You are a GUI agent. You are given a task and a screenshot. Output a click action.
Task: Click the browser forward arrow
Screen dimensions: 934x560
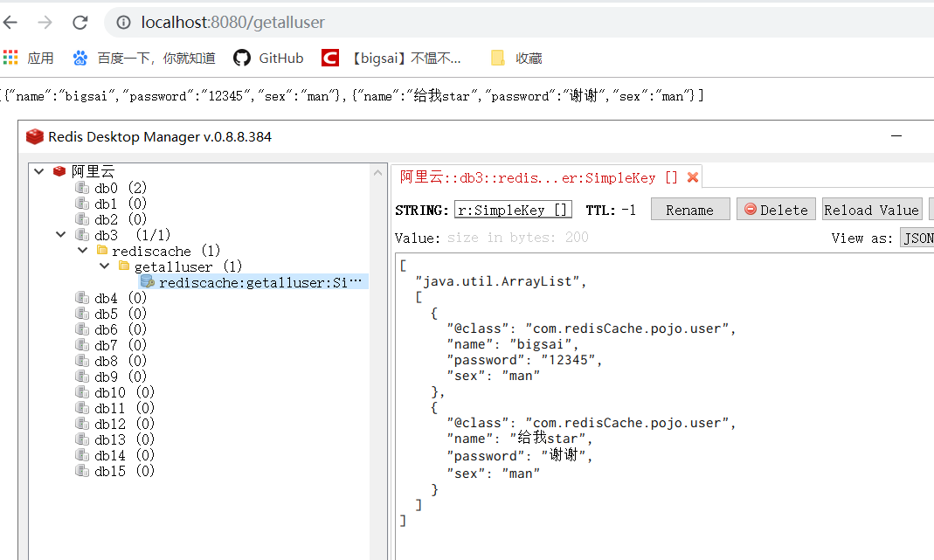[45, 23]
